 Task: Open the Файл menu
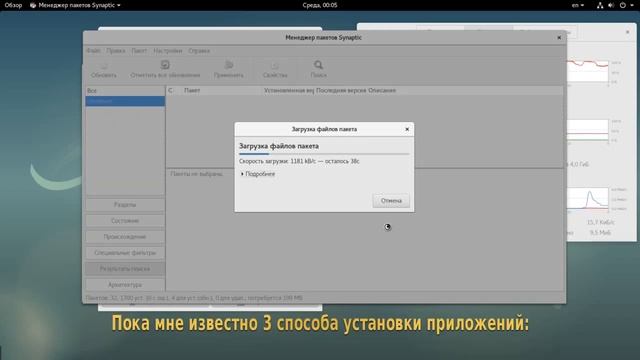[93, 51]
